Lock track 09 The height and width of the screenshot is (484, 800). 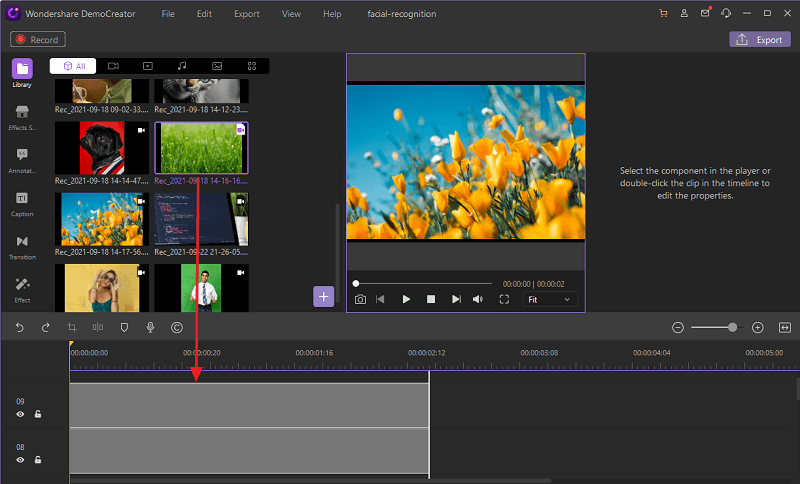click(38, 414)
